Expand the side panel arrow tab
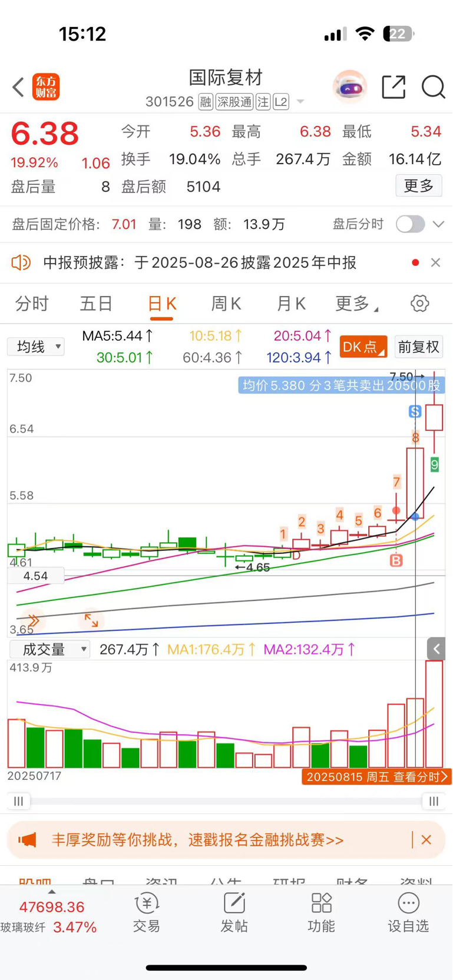This screenshot has width=453, height=980. tap(437, 649)
